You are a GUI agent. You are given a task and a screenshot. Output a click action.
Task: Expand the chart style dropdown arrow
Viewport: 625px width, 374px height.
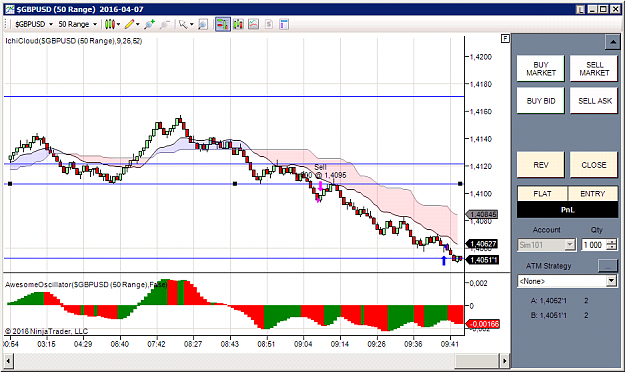118,24
